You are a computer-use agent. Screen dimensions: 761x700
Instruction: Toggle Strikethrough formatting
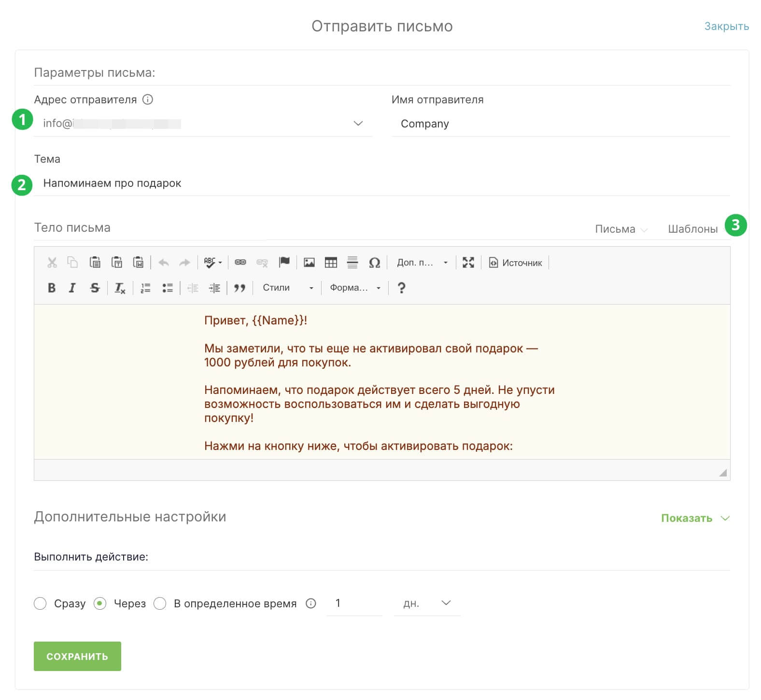95,288
